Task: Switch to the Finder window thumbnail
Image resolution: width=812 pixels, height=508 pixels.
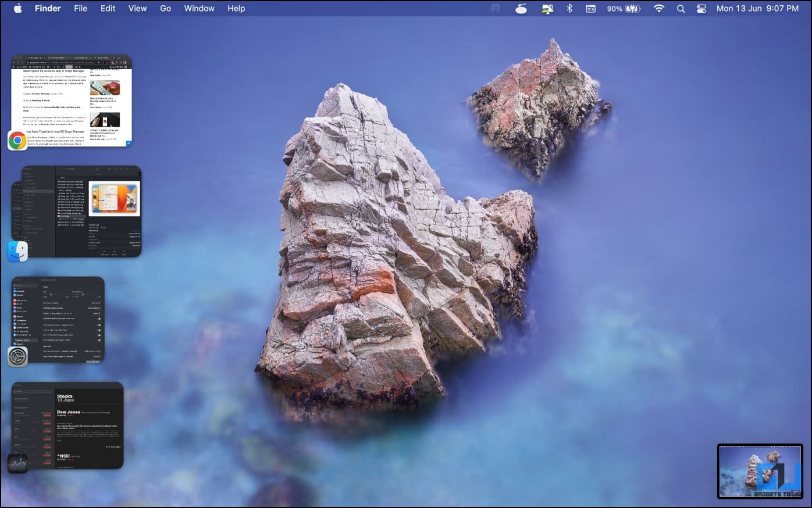Action: click(x=81, y=212)
